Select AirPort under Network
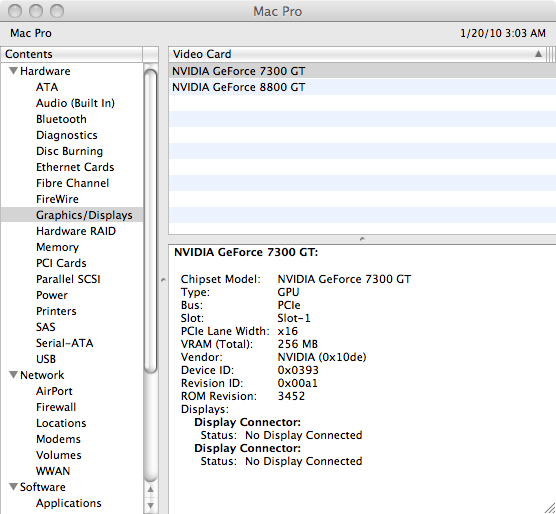 tap(54, 391)
